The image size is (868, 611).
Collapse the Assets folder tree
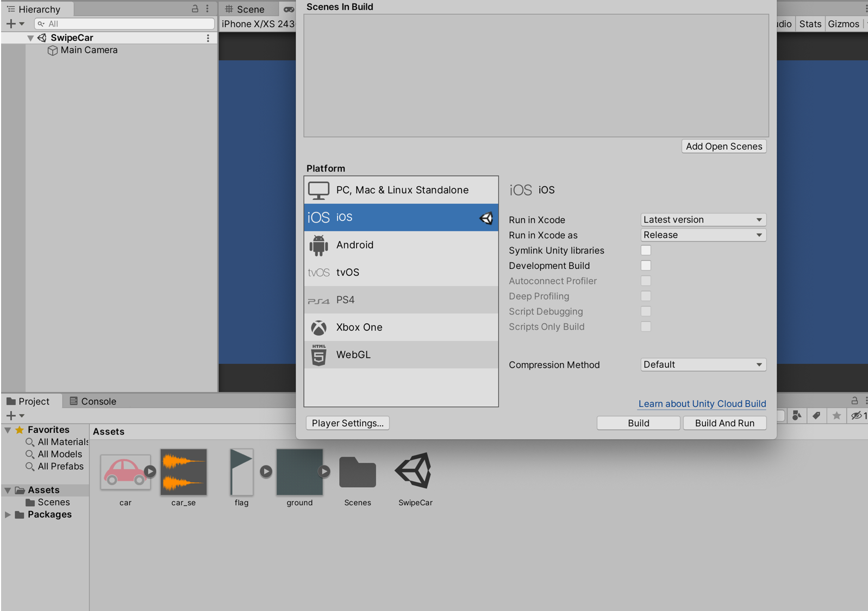(8, 490)
